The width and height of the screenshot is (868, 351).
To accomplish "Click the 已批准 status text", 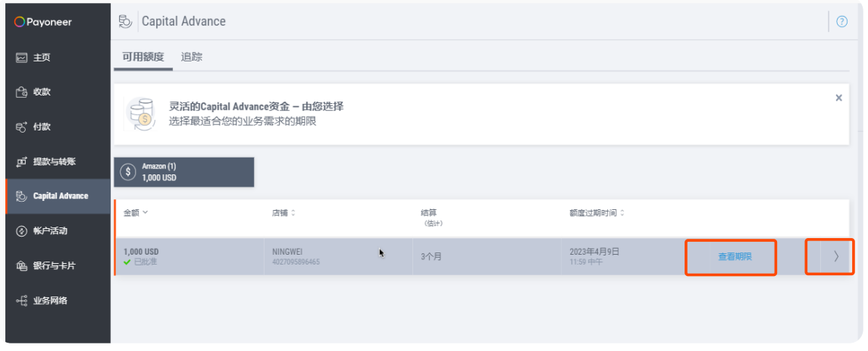I will coord(146,262).
